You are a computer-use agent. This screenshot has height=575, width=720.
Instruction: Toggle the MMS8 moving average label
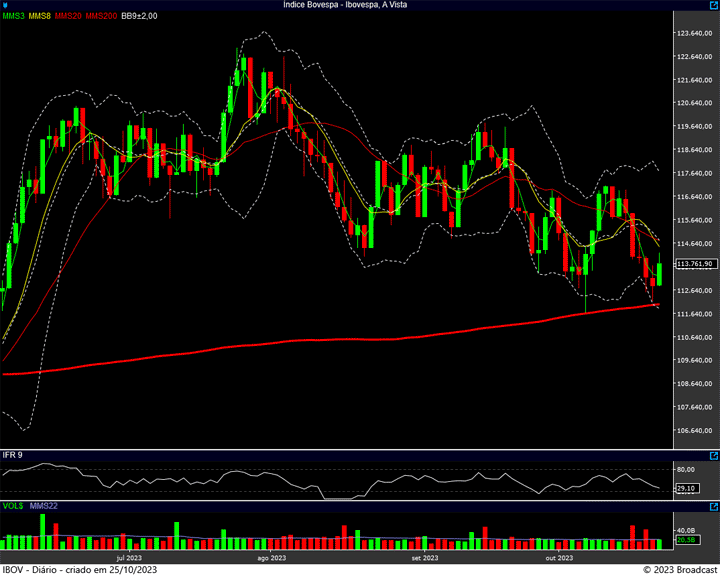[40, 17]
